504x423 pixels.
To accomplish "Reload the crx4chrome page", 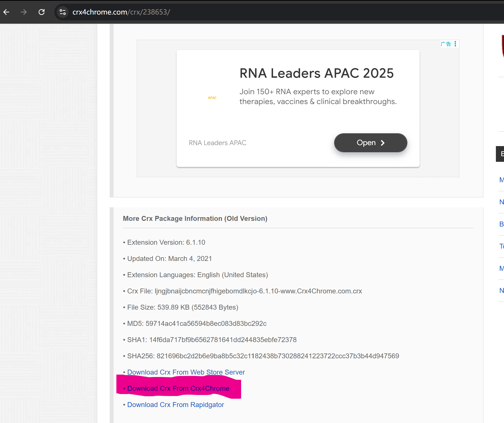I will point(42,12).
